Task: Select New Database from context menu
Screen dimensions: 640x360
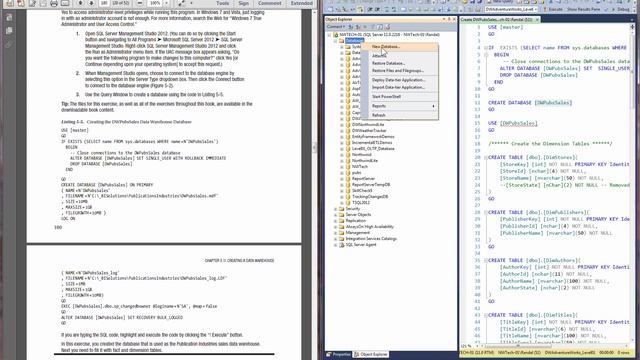Action: [386, 47]
